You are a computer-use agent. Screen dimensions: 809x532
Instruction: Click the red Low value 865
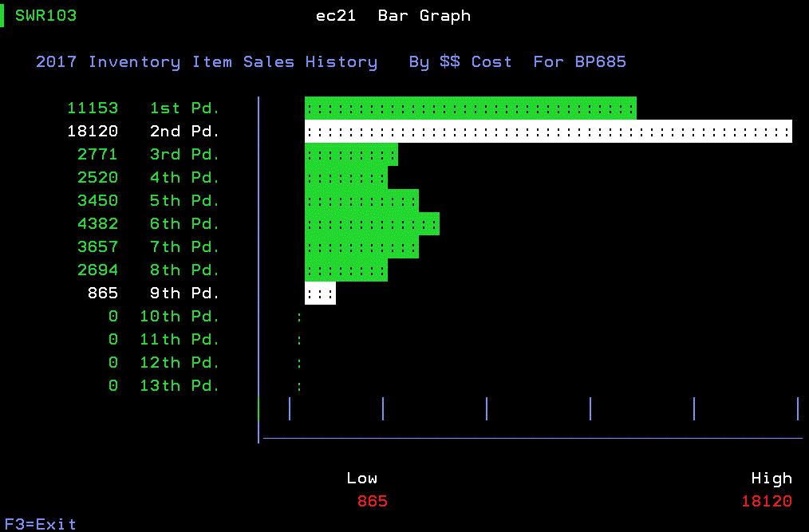373,502
